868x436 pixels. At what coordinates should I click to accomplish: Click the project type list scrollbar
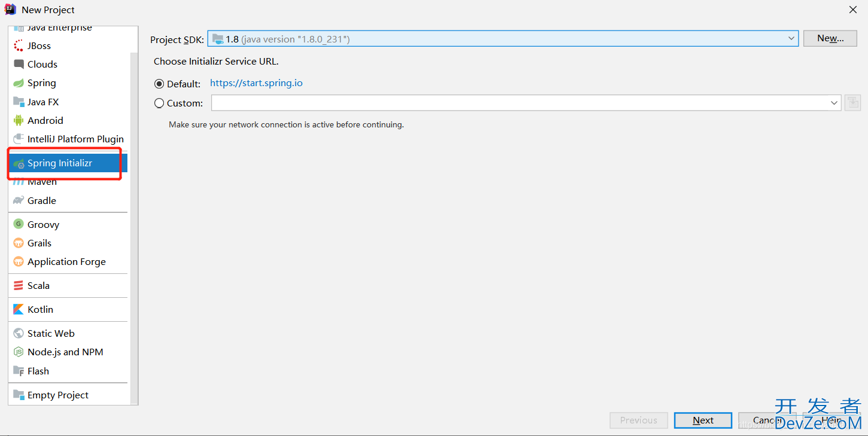135,227
